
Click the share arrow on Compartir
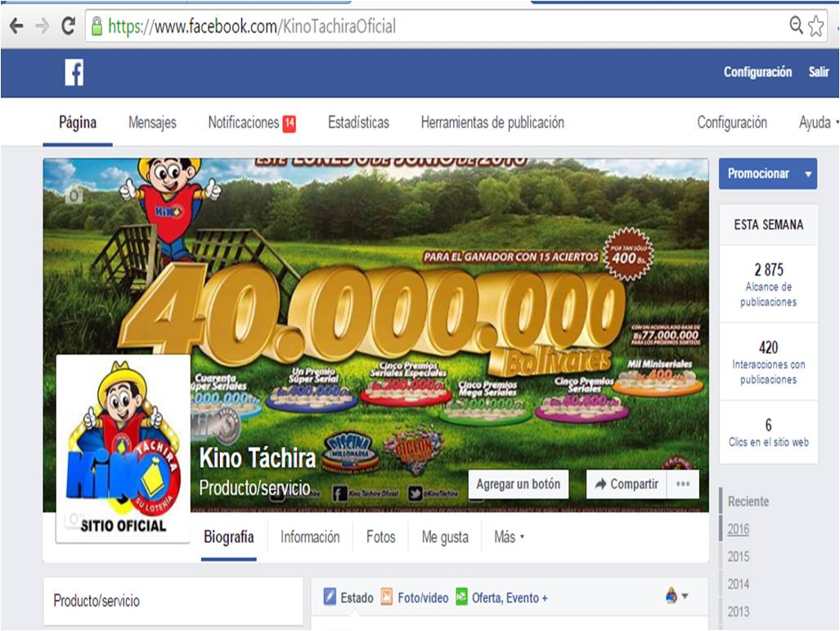pyautogui.click(x=600, y=484)
